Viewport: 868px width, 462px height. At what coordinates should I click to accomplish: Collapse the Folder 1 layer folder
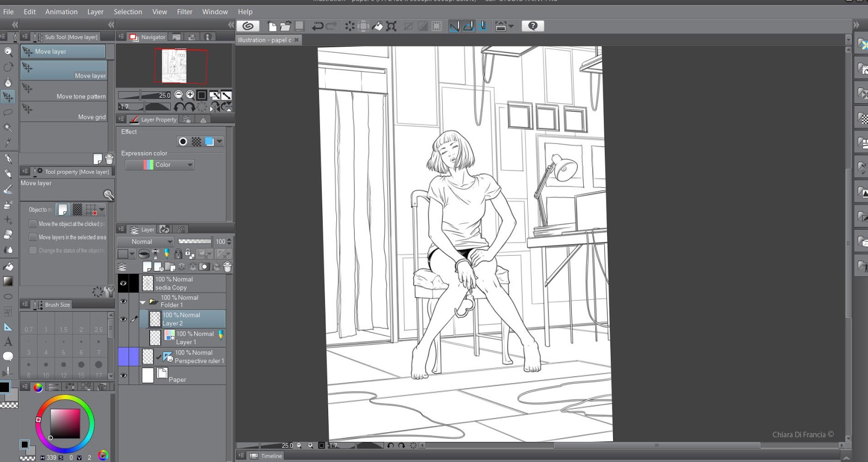pyautogui.click(x=143, y=301)
